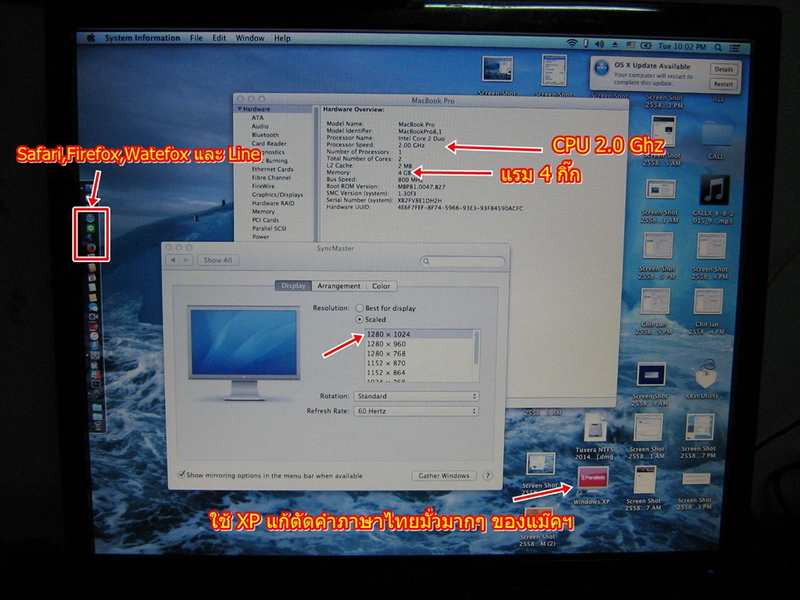Select Screen Shot 2558...4 PM icon

(711, 247)
